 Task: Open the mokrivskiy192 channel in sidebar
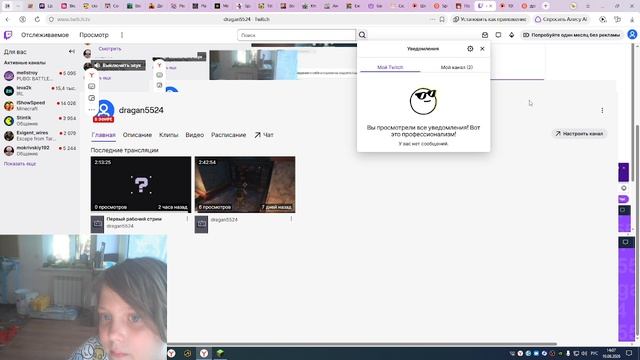pyautogui.click(x=40, y=151)
